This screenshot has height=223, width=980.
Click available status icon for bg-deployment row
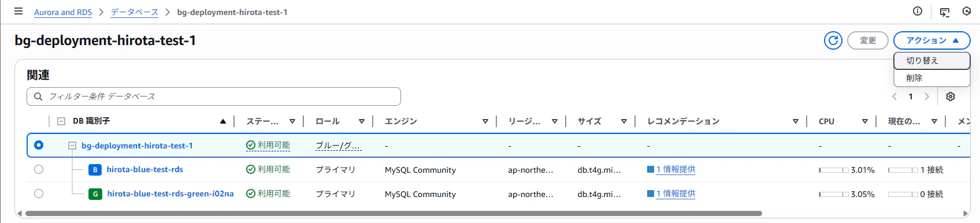251,146
